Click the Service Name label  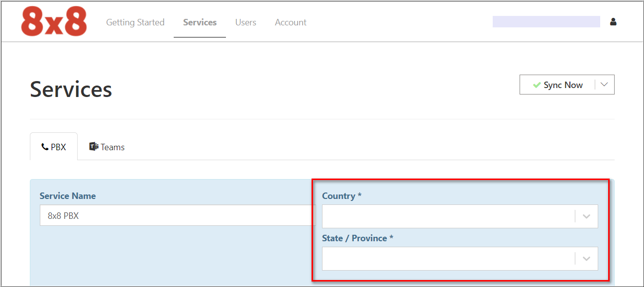point(68,196)
